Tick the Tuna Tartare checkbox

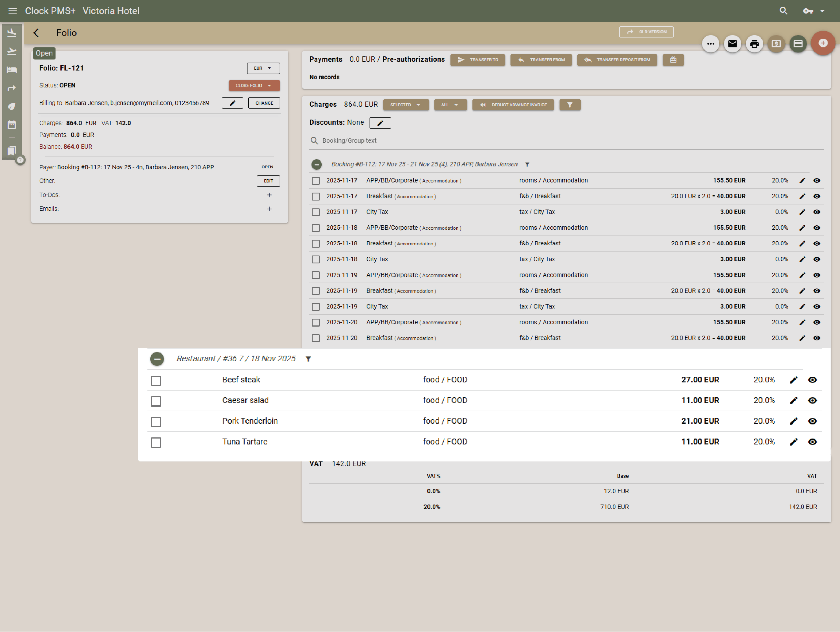click(x=156, y=442)
